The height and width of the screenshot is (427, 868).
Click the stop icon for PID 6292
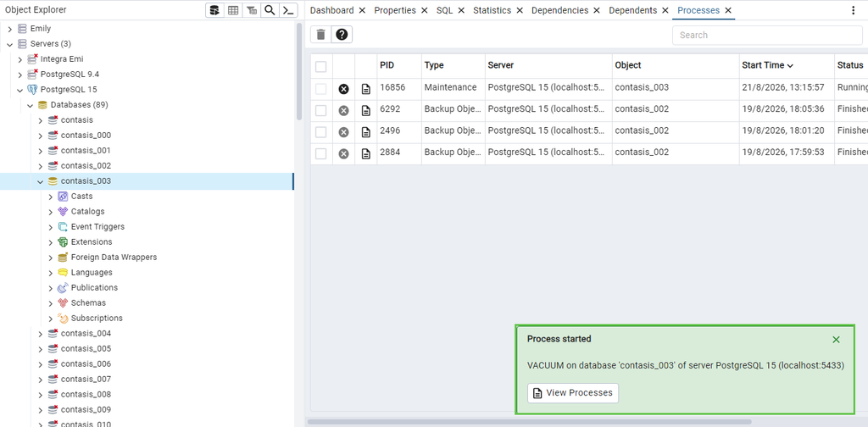coord(344,111)
